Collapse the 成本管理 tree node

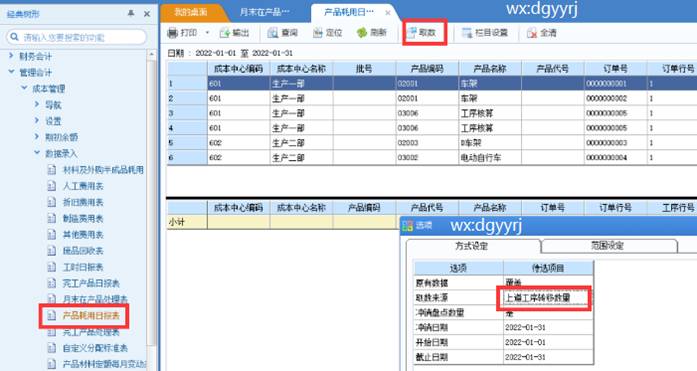pos(24,88)
